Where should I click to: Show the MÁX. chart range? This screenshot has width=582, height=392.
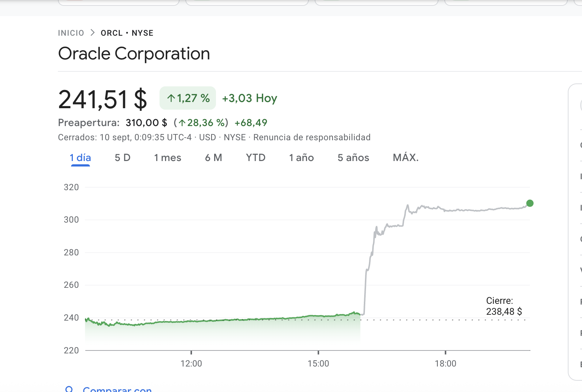tap(406, 157)
